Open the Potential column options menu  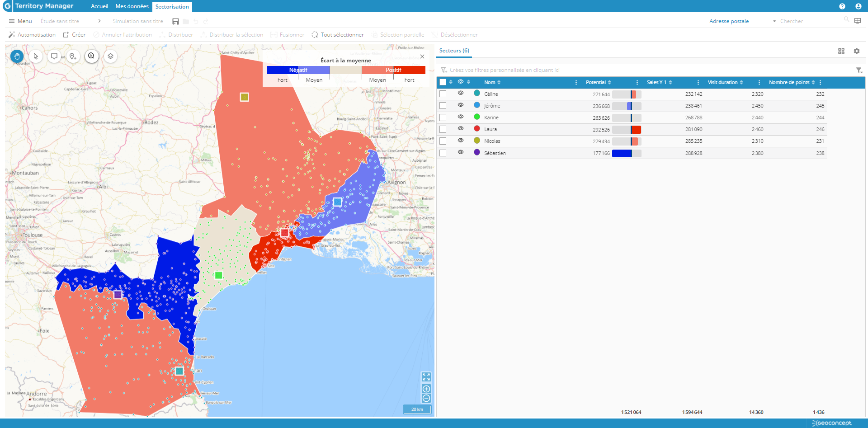coord(637,82)
